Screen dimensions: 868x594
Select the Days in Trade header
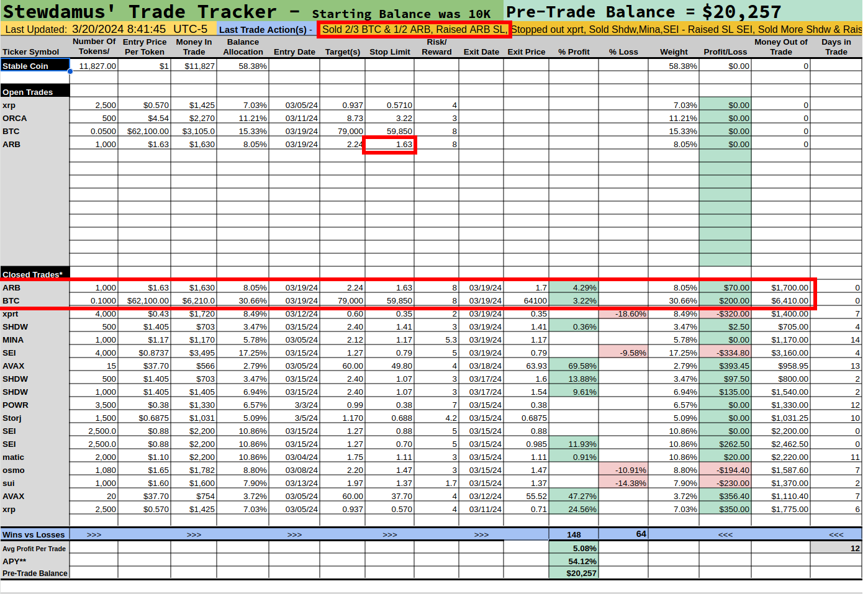point(836,47)
